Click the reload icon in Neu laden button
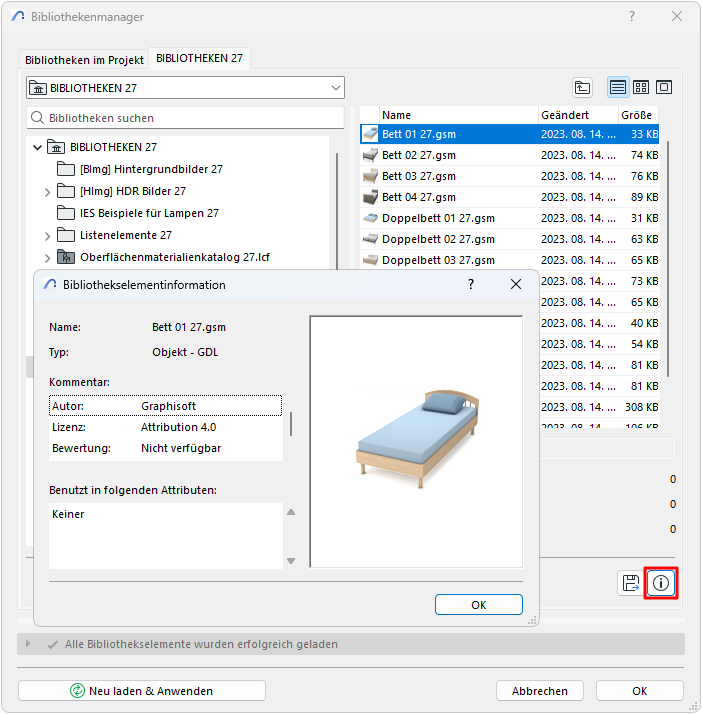The width and height of the screenshot is (702, 714). click(x=77, y=691)
